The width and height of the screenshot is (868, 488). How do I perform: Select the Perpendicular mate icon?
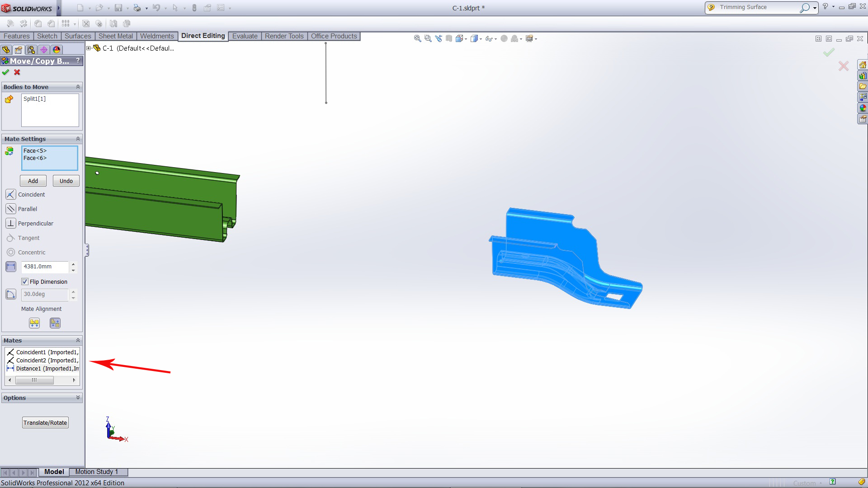(x=10, y=224)
